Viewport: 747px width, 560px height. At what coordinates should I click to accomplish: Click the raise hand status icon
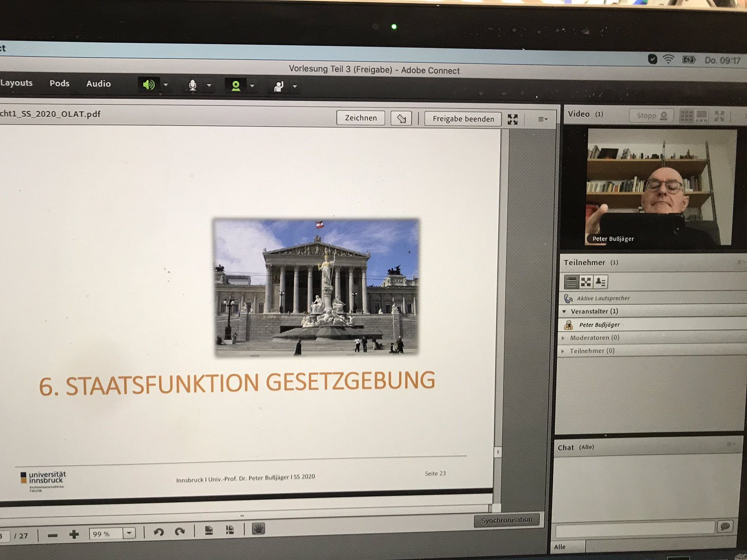coord(279,86)
